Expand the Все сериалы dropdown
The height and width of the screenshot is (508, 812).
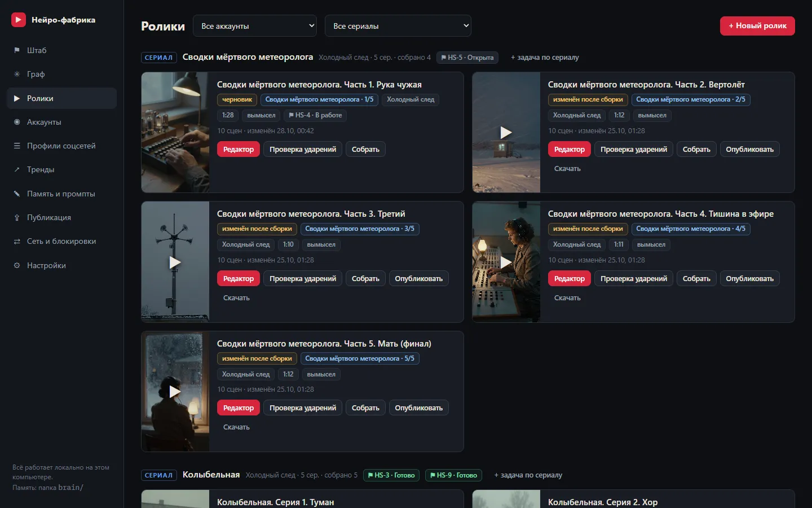[x=398, y=26]
